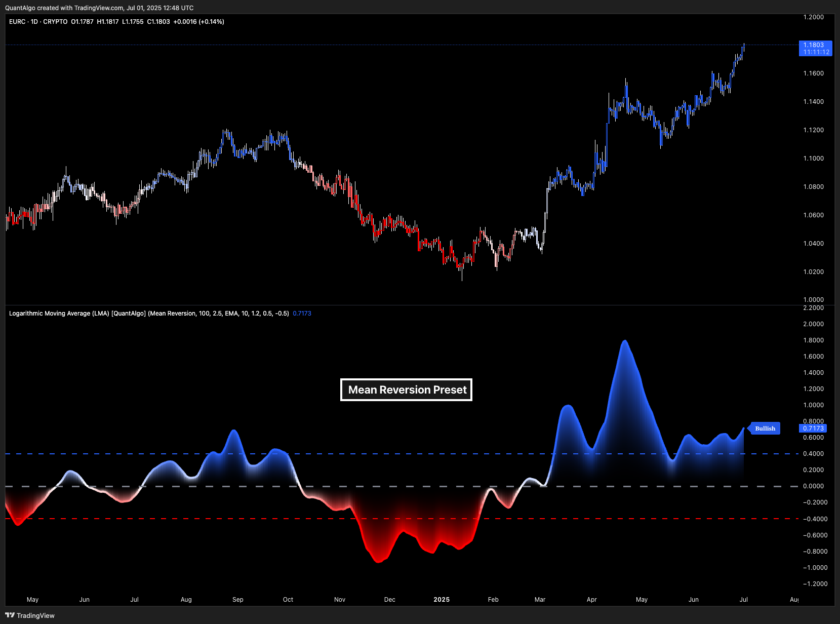840x624 pixels.
Task: Click the 1.0600 price axis label
Action: [x=813, y=215]
